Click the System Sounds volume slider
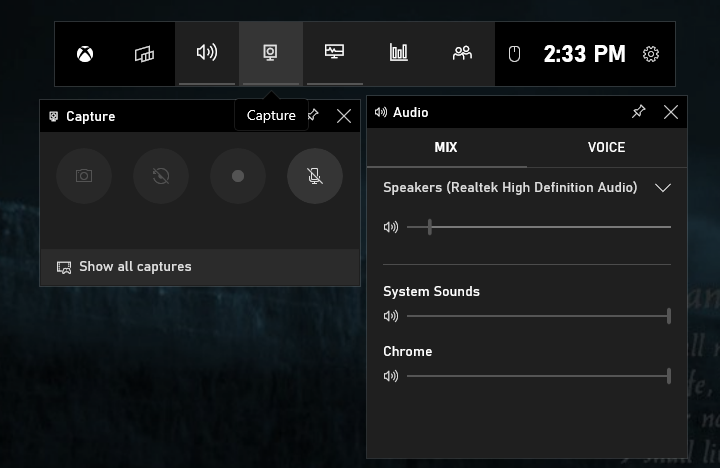The height and width of the screenshot is (468, 720). 539,316
